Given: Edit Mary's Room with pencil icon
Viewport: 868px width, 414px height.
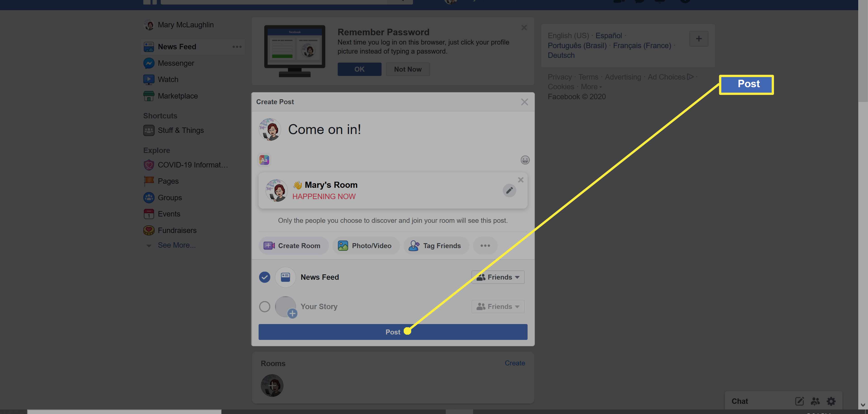Looking at the screenshot, I should coord(509,190).
